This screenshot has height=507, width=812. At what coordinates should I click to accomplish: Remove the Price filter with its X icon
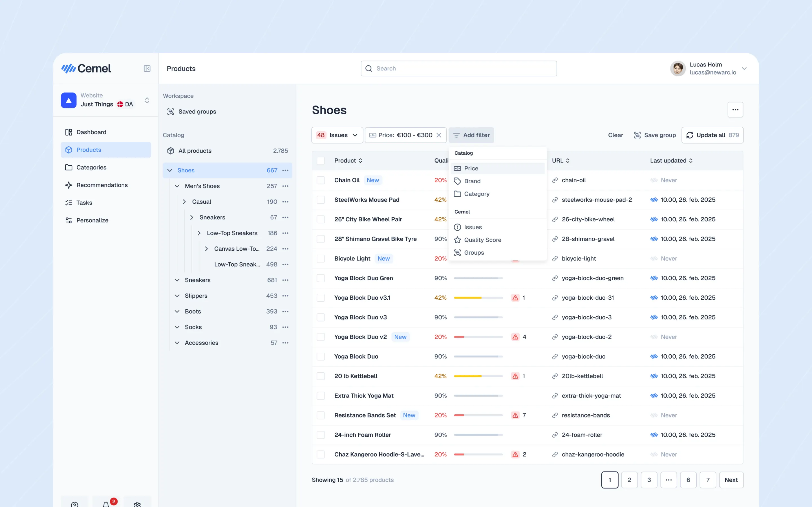point(439,135)
